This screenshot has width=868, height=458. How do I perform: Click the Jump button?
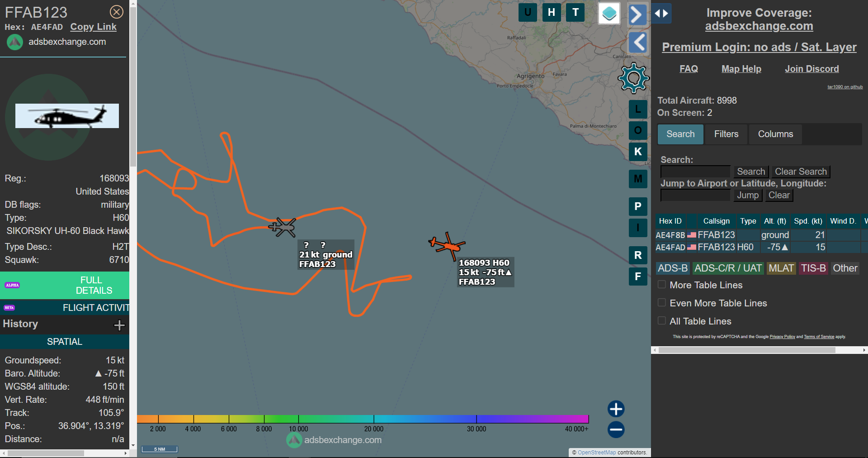coord(748,195)
